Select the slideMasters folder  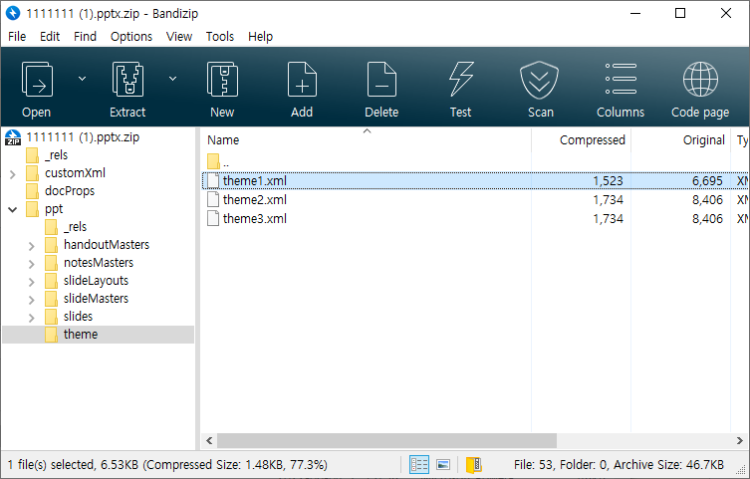pos(96,299)
